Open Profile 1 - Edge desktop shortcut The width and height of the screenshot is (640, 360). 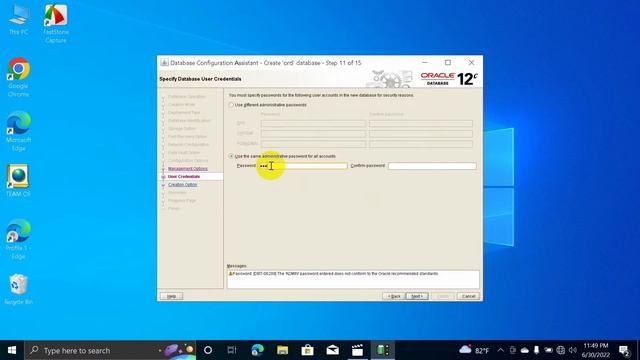pos(18,239)
